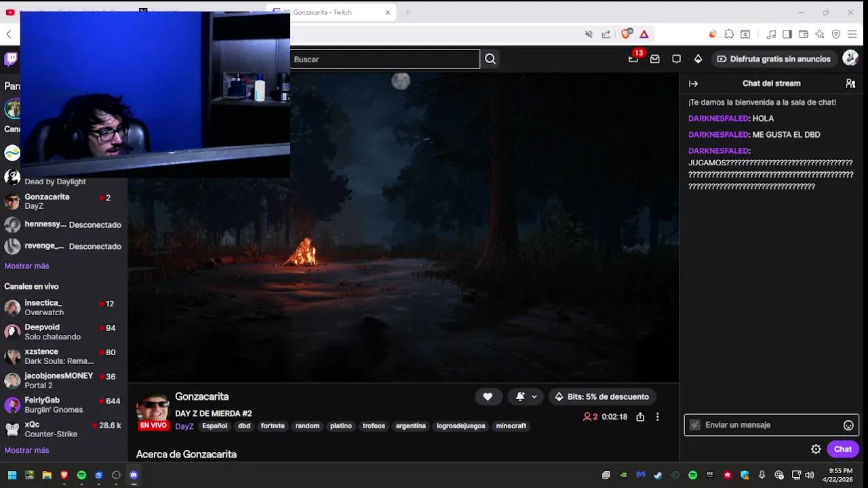Open Twitch whispers speech bubble icon
868x488 pixels.
pyautogui.click(x=676, y=59)
